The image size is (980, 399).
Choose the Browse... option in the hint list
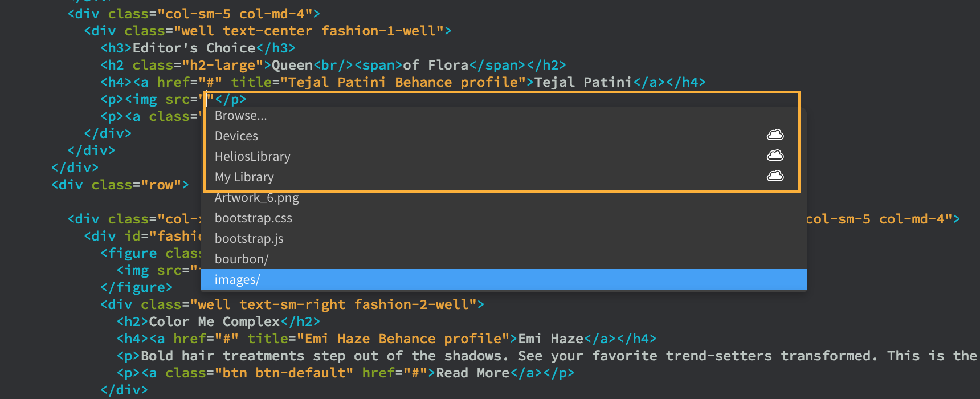click(x=240, y=116)
